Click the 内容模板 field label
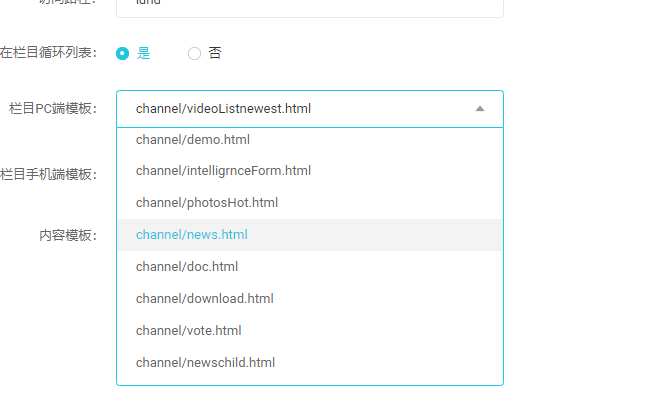Screen dimensions: 669x409 (x=68, y=235)
